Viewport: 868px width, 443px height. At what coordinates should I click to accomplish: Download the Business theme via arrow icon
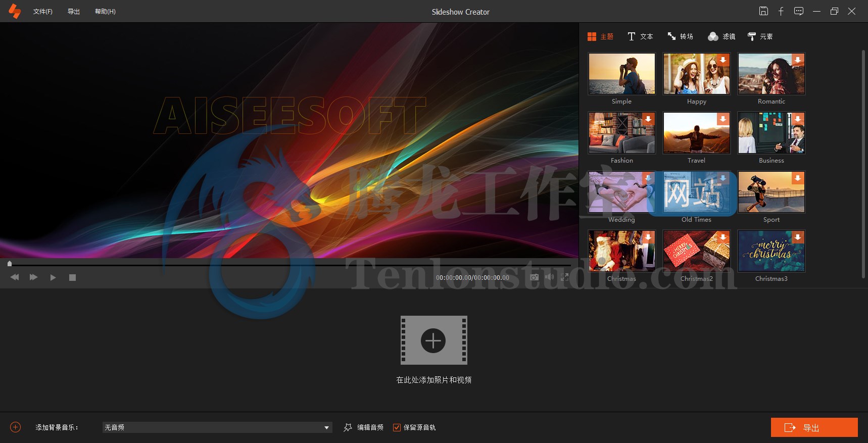pyautogui.click(x=798, y=119)
